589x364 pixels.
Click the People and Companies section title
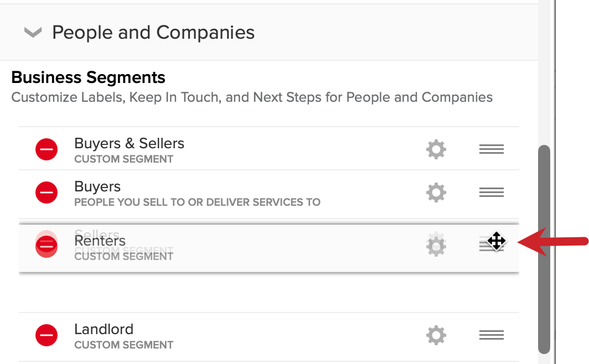[x=153, y=33]
